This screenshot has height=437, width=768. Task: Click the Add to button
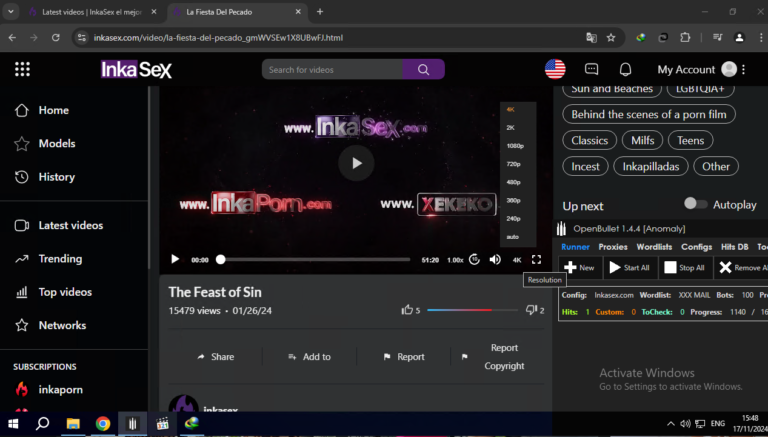309,356
